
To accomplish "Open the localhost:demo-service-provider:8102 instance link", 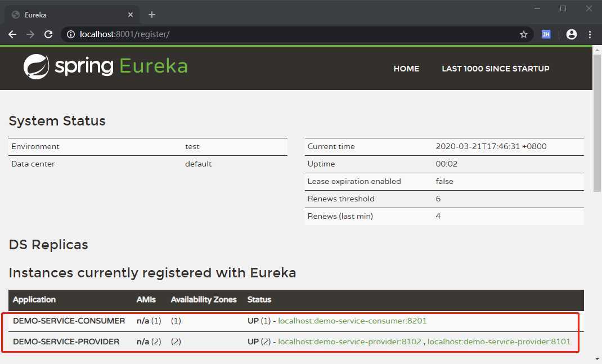I will point(350,341).
